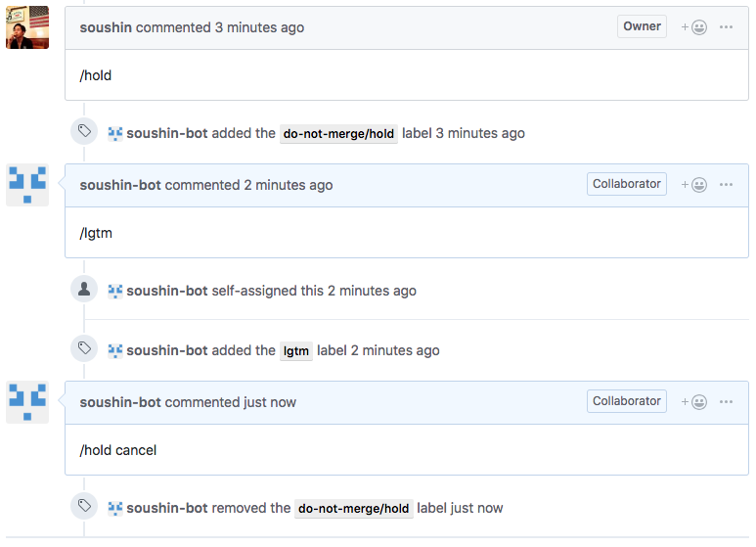Expand ellipsis menu on /hold cancel comment
The width and height of the screenshot is (756, 547).
(x=726, y=402)
